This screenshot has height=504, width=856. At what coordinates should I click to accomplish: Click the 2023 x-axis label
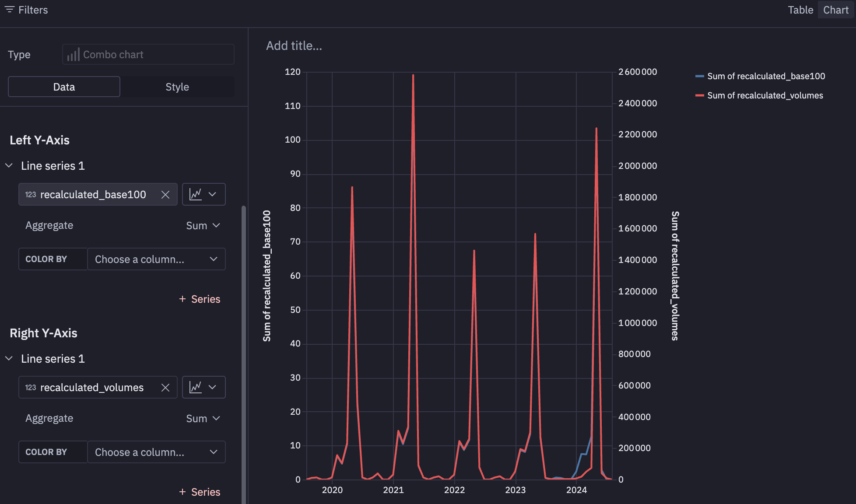[x=516, y=490]
